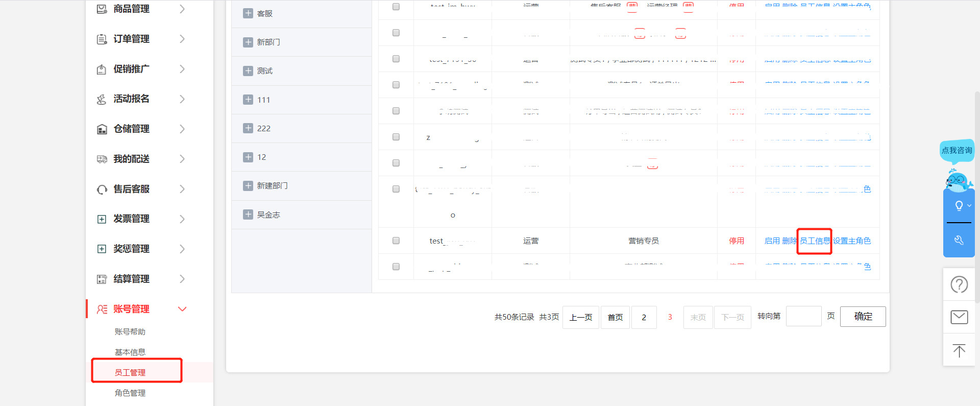This screenshot has height=406, width=980.
Task: Click the help question mark icon
Action: [x=959, y=284]
